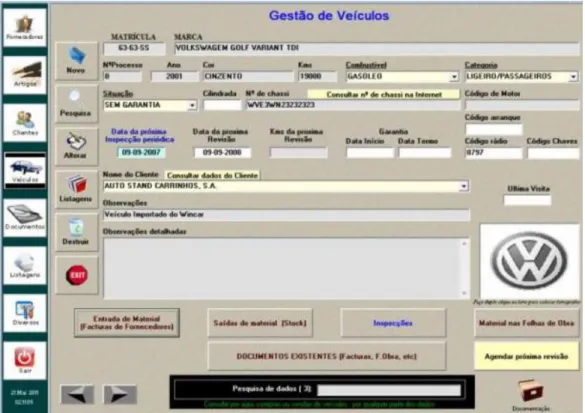Viewport: 585px width, 413px height.
Task: Open the Situação dropdown
Action: click(x=192, y=106)
